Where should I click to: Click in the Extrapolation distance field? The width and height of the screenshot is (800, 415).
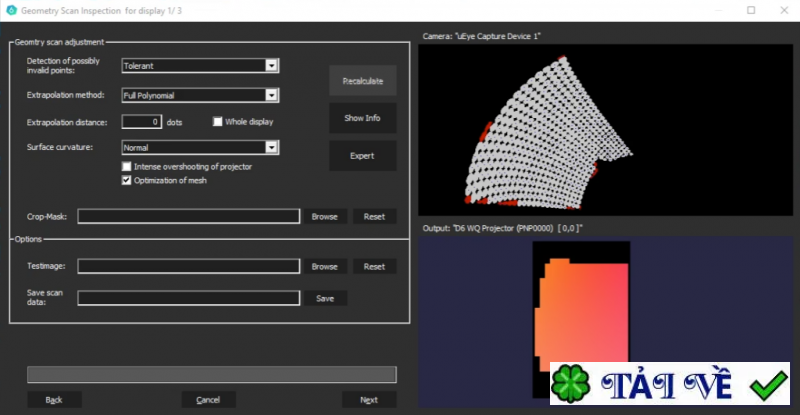(x=141, y=122)
